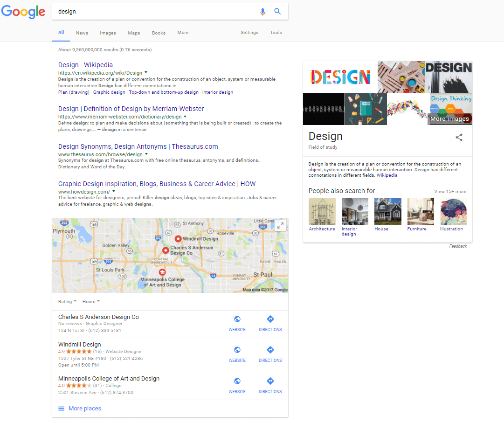Open black DESIGN pencils image thumbnail
Screen dimensions: 504x423
pos(449,77)
